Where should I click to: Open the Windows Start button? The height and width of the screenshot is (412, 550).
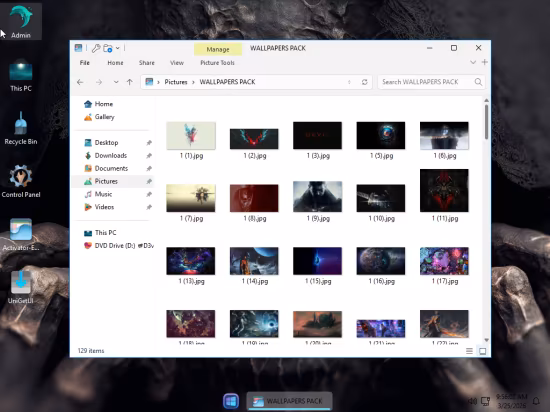coord(231,401)
